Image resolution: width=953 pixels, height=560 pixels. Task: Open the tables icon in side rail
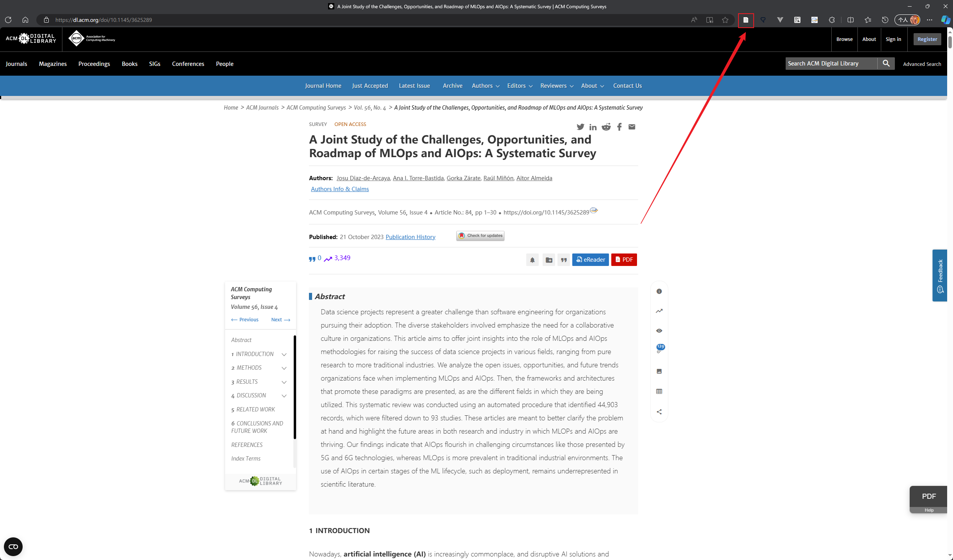tap(659, 392)
